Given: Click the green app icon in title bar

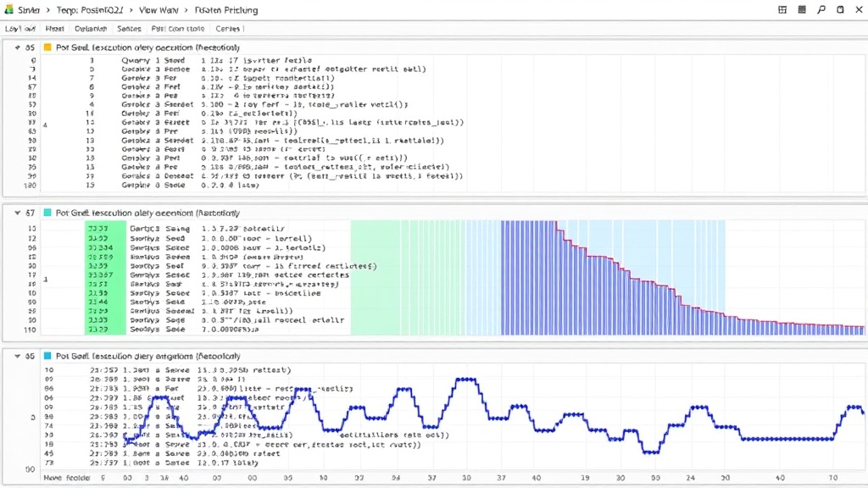Looking at the screenshot, I should pos(8,10).
